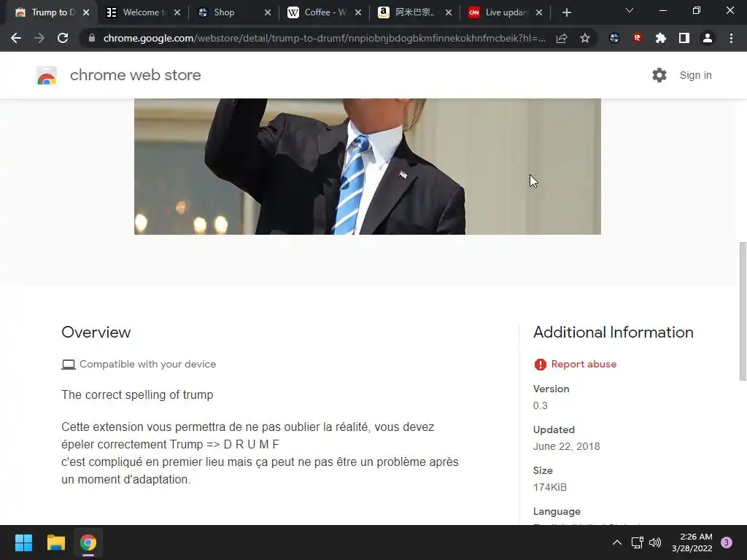
Task: Open the globe-like extension icon in toolbar
Action: pos(614,38)
